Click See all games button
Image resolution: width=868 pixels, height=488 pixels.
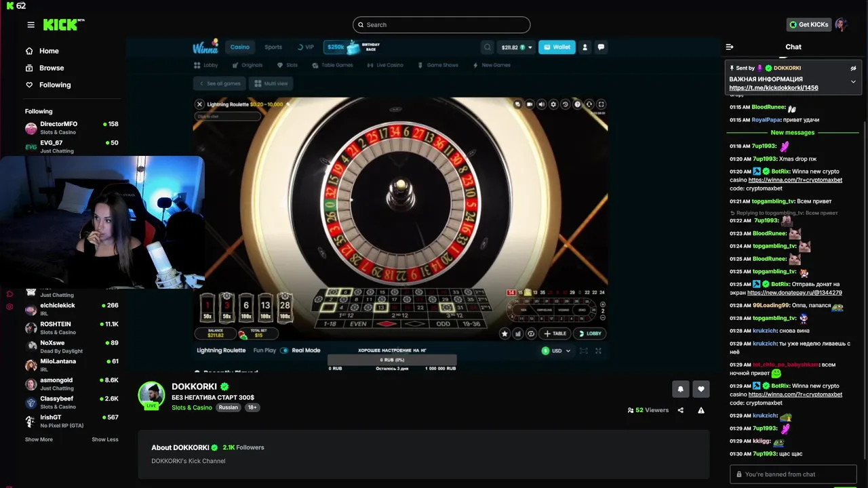pos(220,83)
